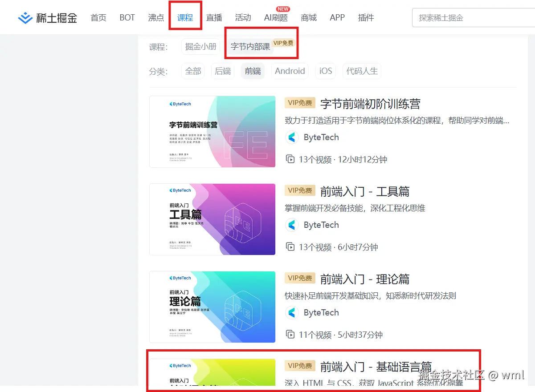Click ByteTech author name under 理论篇
This screenshot has height=392, width=535.
[x=321, y=313]
